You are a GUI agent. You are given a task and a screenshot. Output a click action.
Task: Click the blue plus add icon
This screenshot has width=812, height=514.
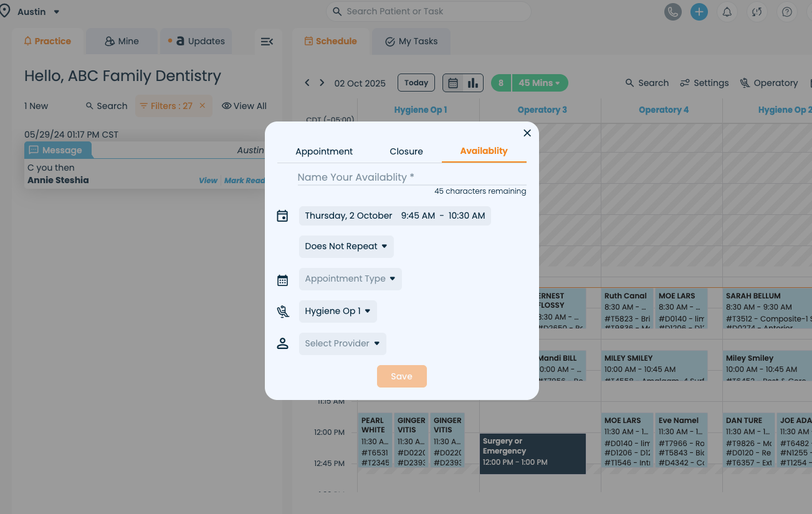pos(699,12)
